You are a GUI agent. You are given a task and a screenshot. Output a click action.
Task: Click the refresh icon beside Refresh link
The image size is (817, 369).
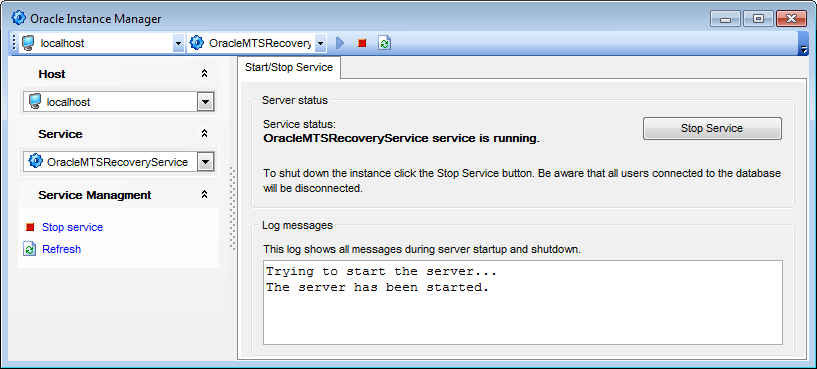pos(30,249)
